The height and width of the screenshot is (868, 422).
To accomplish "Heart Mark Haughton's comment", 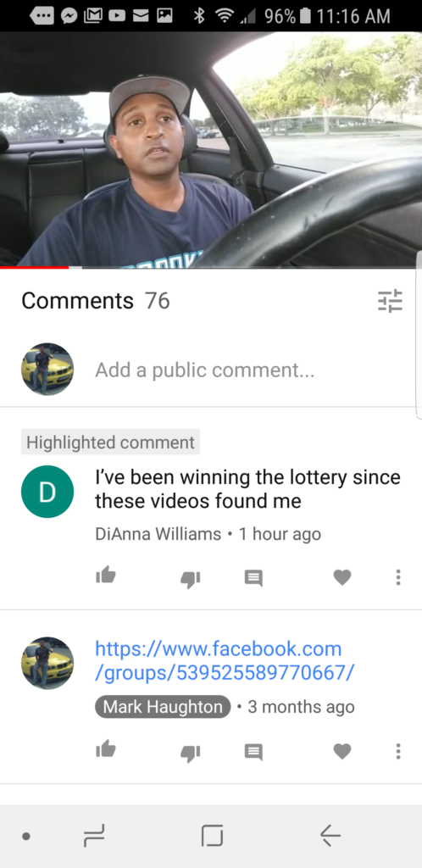I will (342, 751).
